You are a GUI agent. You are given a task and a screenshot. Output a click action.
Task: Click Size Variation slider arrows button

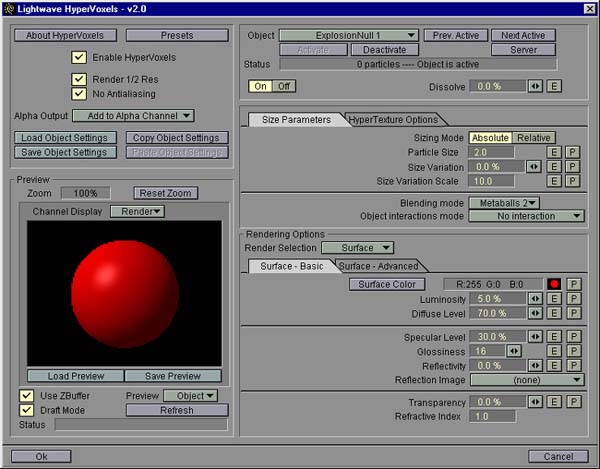coord(534,167)
